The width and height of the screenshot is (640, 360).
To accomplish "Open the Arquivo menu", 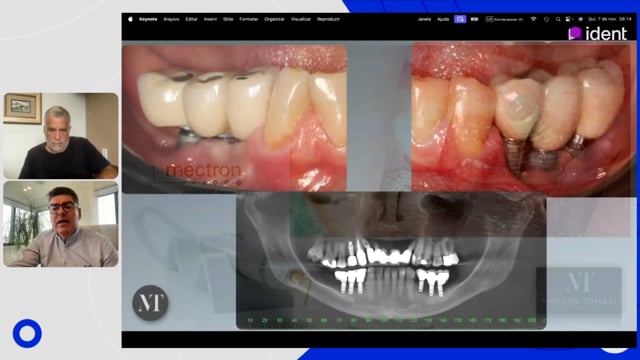I will click(x=171, y=19).
